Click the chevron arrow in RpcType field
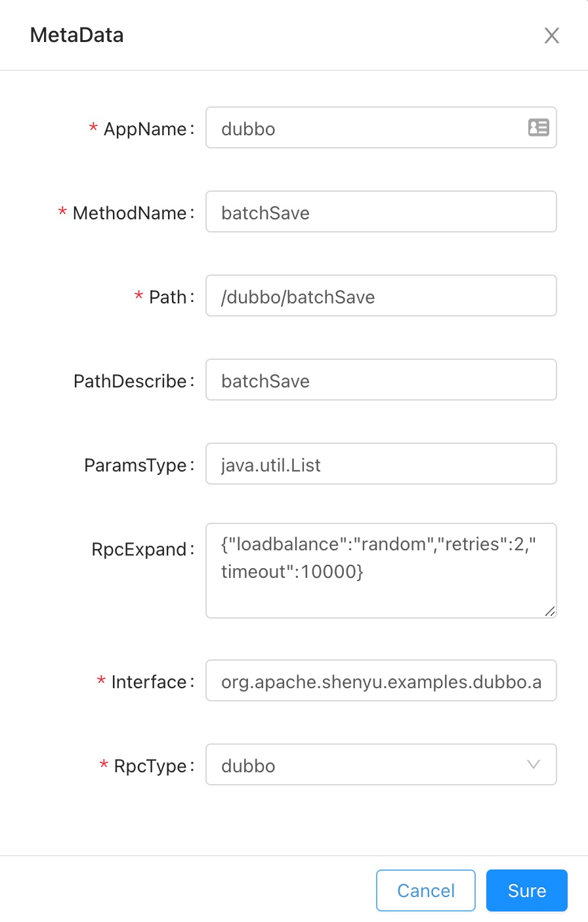 tap(533, 764)
